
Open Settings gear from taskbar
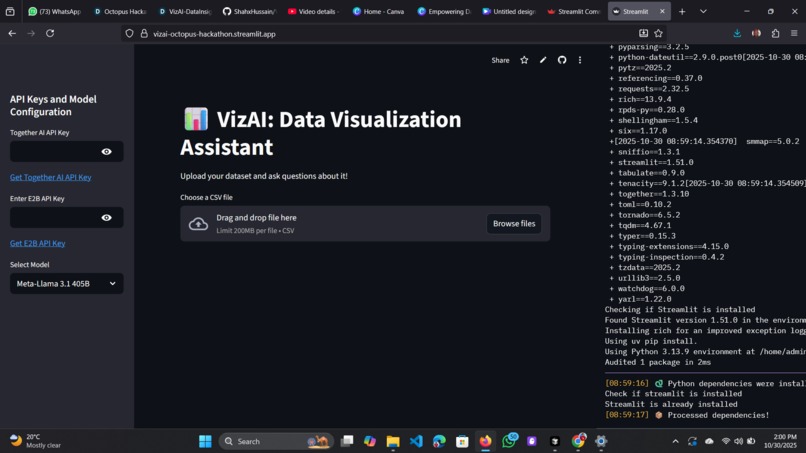[601, 441]
